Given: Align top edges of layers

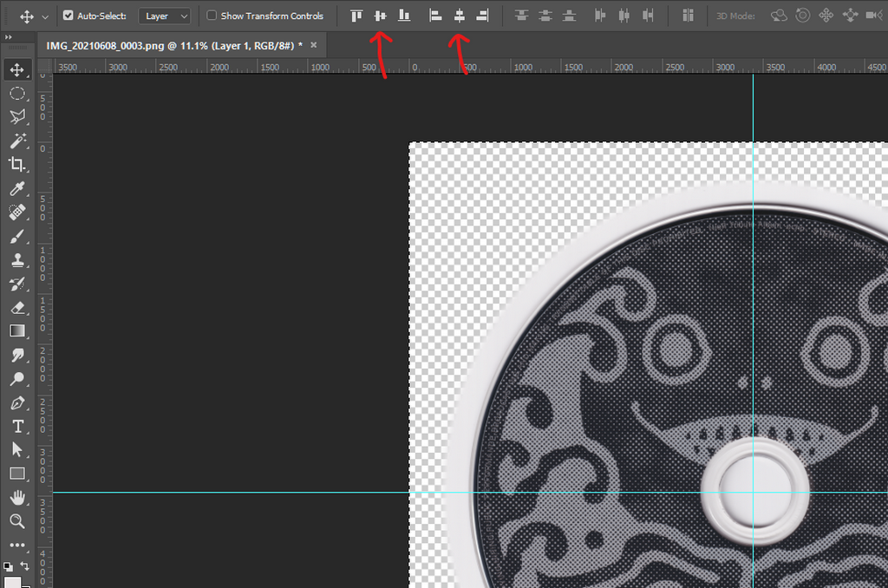Looking at the screenshot, I should (356, 16).
